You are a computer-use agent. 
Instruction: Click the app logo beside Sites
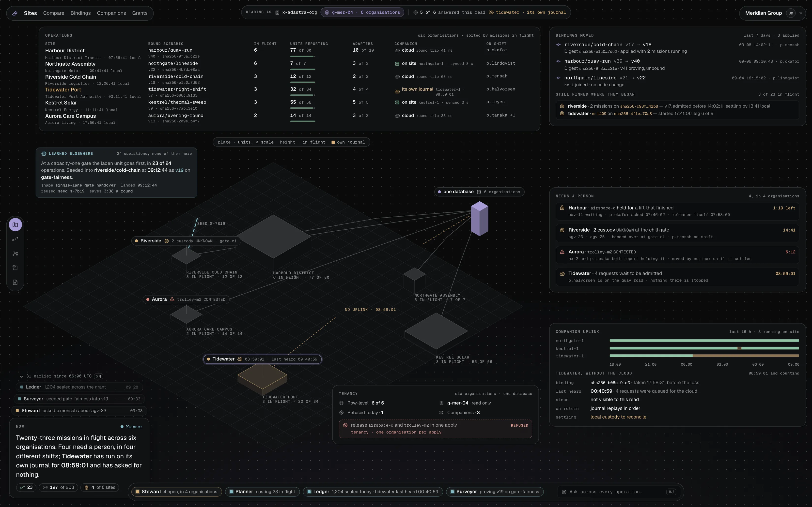(15, 14)
